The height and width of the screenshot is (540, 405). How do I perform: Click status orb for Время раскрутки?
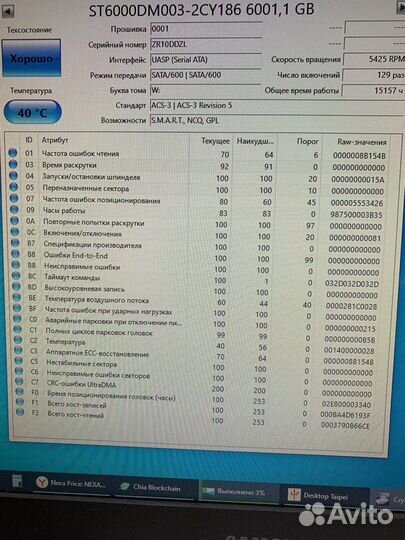(x=13, y=165)
